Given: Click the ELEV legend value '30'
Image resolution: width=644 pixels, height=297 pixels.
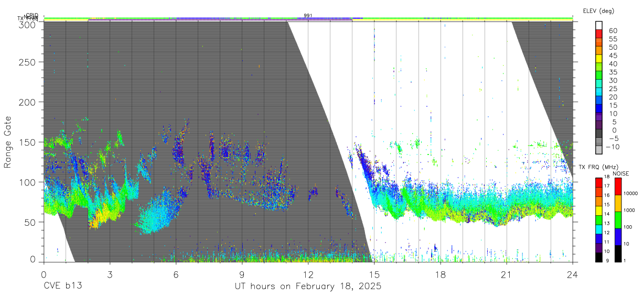Looking at the screenshot, I should (613, 80).
